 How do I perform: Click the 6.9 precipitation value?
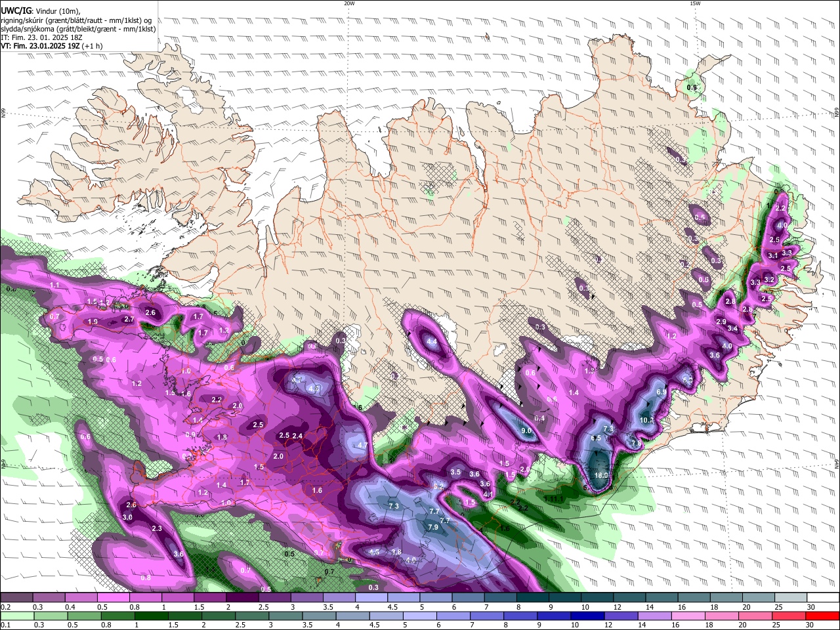(x=661, y=392)
